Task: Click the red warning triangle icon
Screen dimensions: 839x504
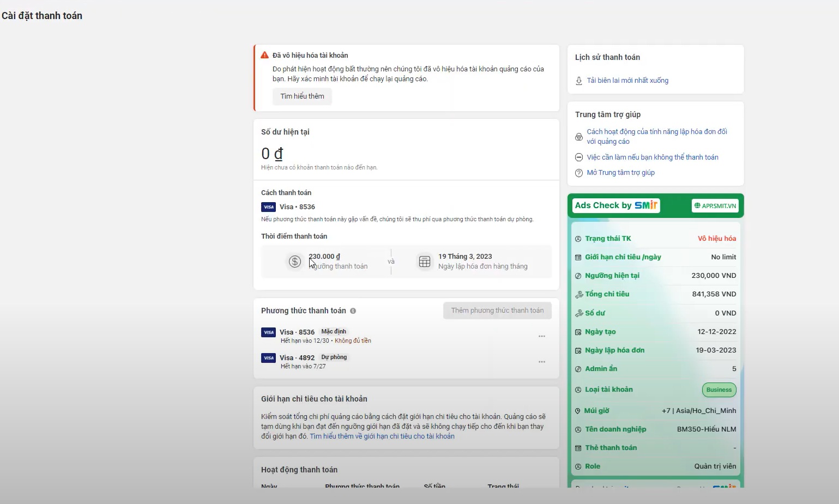Action: [x=264, y=55]
